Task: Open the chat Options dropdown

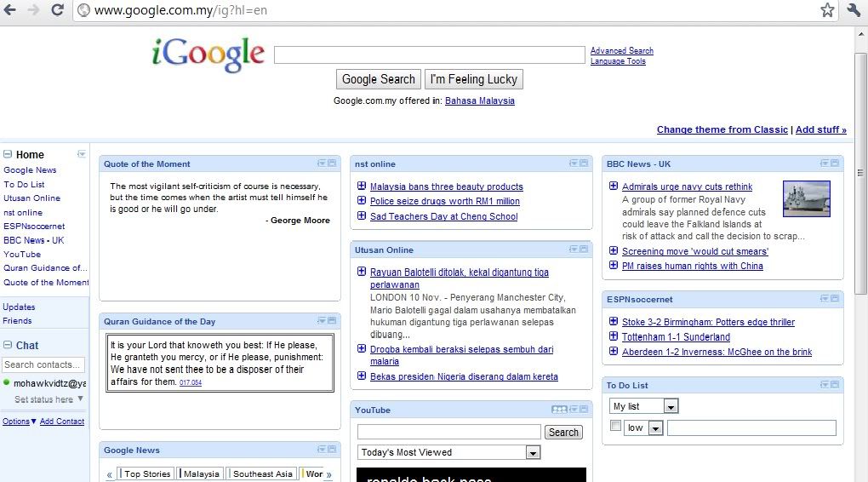Action: [x=20, y=421]
